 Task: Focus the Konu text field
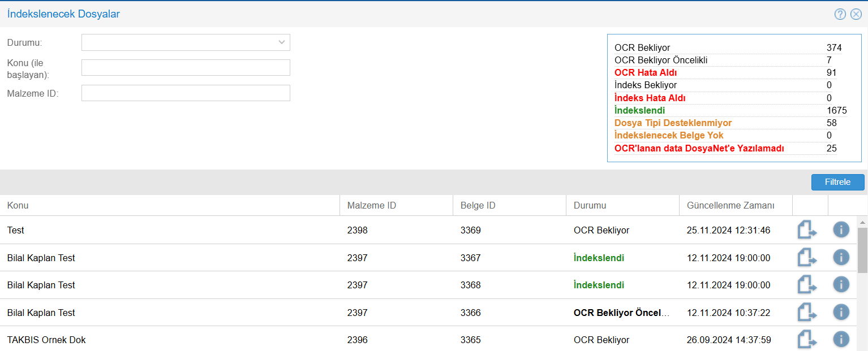186,68
